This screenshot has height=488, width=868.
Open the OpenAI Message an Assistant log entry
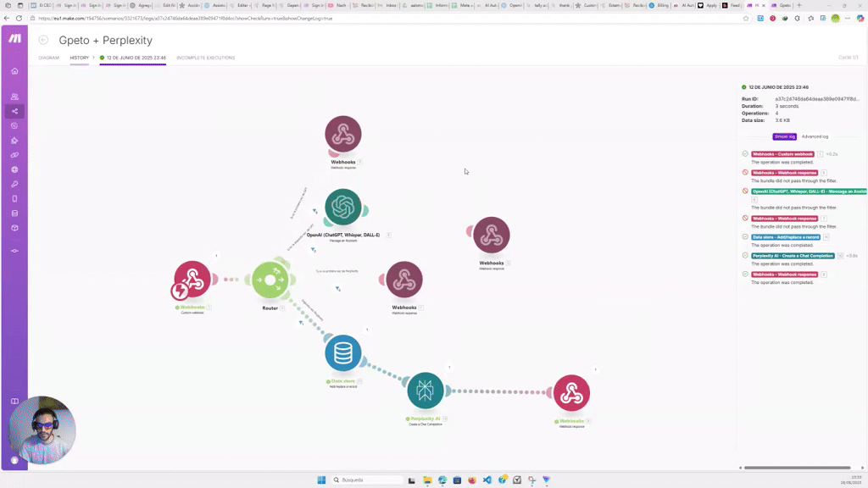pos(810,191)
